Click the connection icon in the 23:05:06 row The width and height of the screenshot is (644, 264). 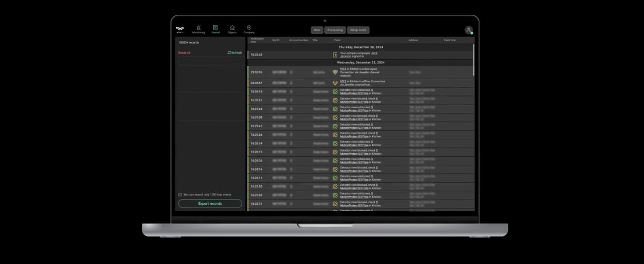335,72
